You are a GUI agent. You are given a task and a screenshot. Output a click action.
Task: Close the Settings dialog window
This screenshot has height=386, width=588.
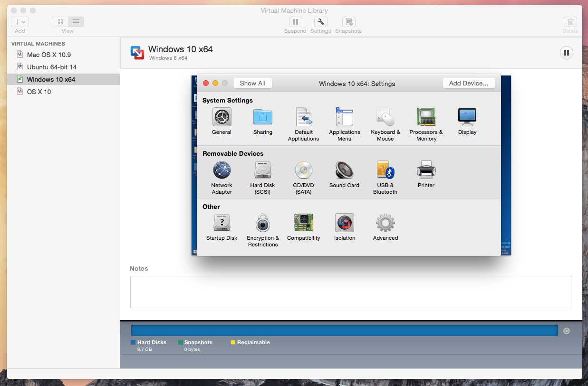coord(206,83)
